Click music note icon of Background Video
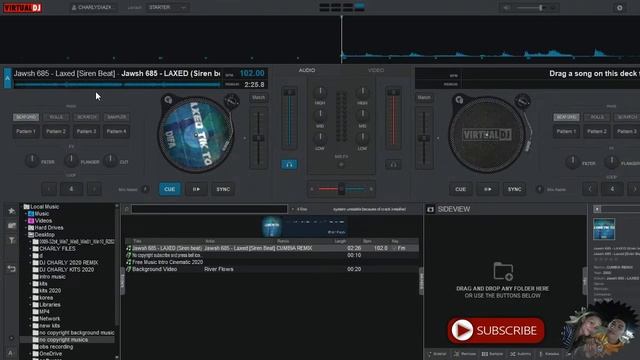The width and height of the screenshot is (640, 360). [128, 269]
